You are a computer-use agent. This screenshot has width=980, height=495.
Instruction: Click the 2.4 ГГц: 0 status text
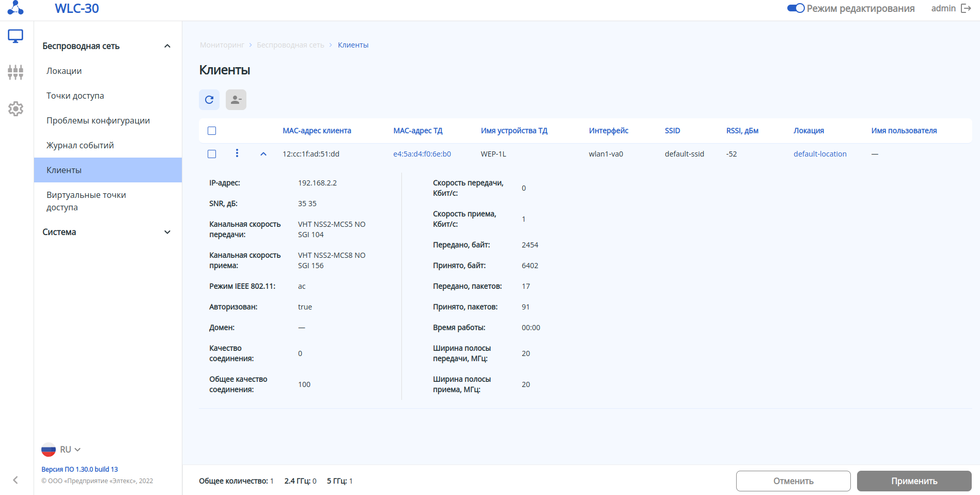pyautogui.click(x=300, y=481)
